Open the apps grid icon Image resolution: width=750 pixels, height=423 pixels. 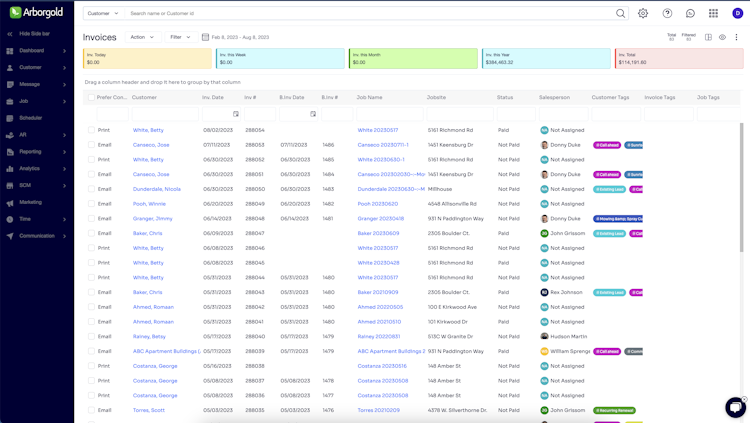point(713,13)
